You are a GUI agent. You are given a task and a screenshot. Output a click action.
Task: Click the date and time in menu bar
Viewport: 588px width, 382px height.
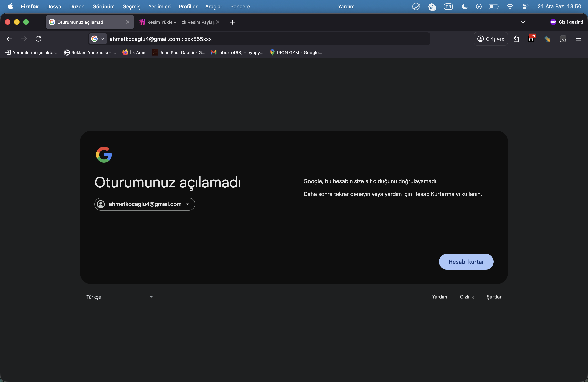coord(559,6)
